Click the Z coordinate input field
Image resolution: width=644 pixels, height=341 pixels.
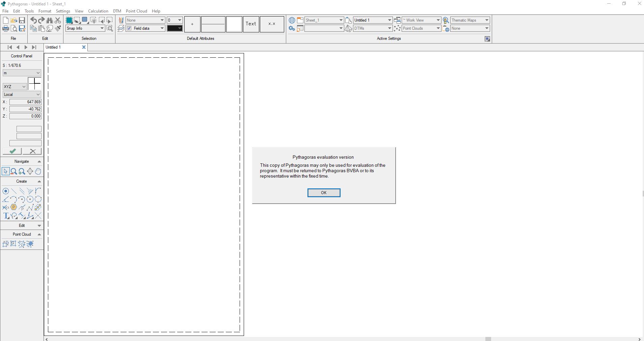coord(25,116)
